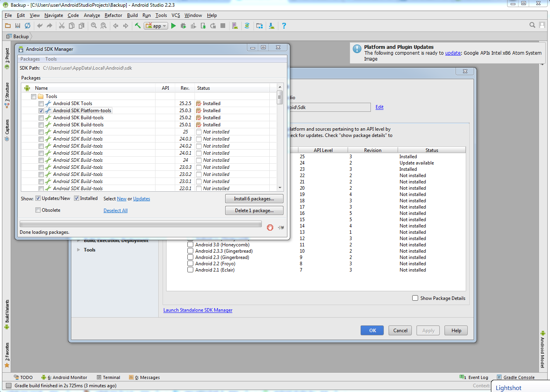The height and width of the screenshot is (392, 550).
Task: Click the Make Project hammer icon
Action: (x=138, y=26)
